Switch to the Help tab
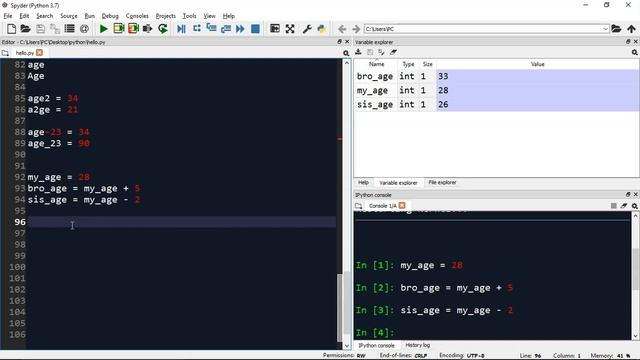This screenshot has height=360, width=640. pos(363,182)
